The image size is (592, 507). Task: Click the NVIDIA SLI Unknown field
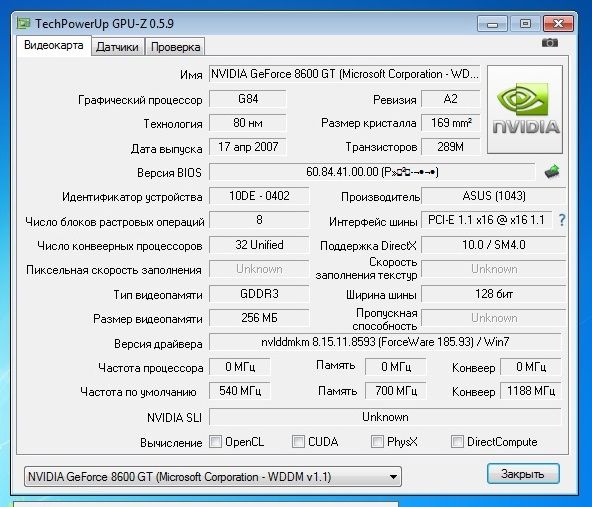tap(385, 417)
